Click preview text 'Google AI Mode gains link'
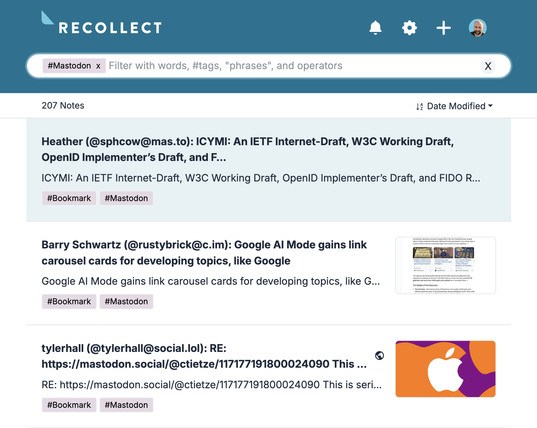This screenshot has width=537, height=428. coord(211,281)
